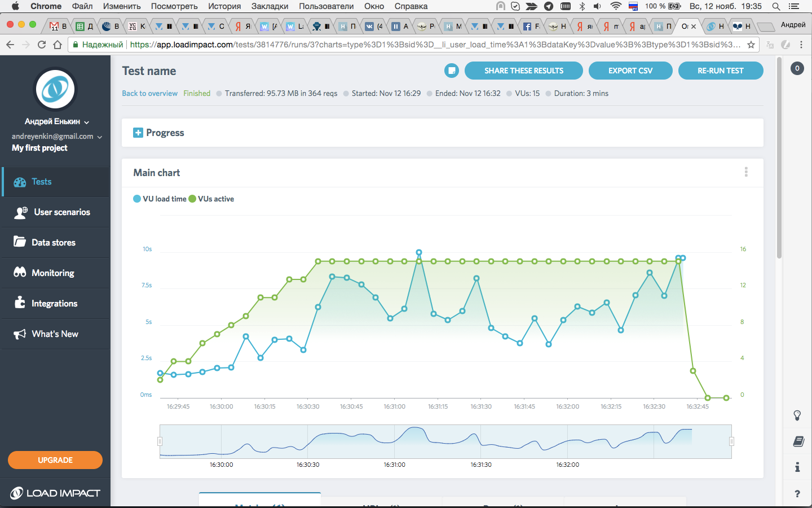Viewport: 812px width, 508px height.
Task: Open Закладки menu
Action: (x=270, y=6)
